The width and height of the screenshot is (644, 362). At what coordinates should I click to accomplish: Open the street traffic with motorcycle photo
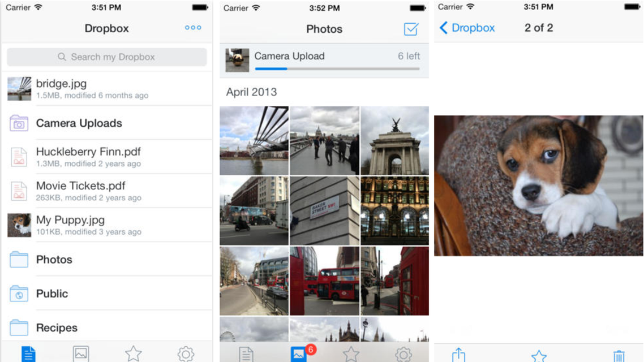tap(254, 210)
